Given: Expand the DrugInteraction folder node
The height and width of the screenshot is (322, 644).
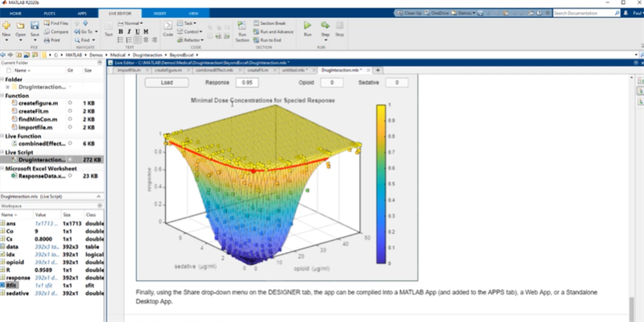Looking at the screenshot, I should tap(8, 87).
